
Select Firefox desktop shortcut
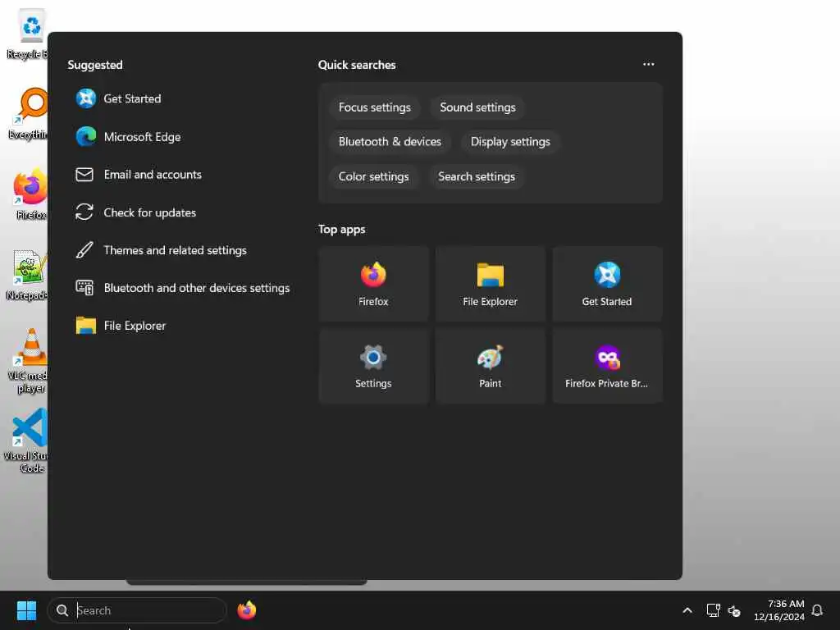pyautogui.click(x=30, y=194)
